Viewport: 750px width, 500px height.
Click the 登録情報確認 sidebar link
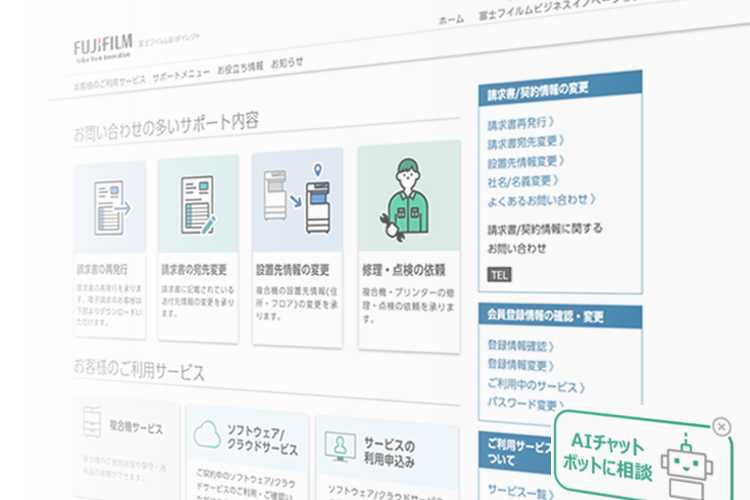[519, 345]
